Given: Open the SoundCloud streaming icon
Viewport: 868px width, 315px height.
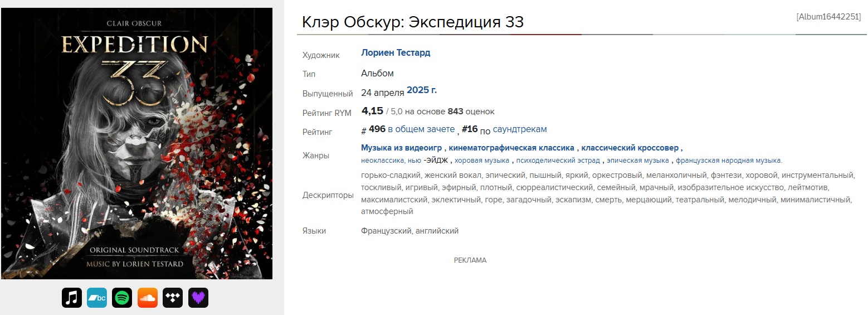Looking at the screenshot, I should 148,298.
